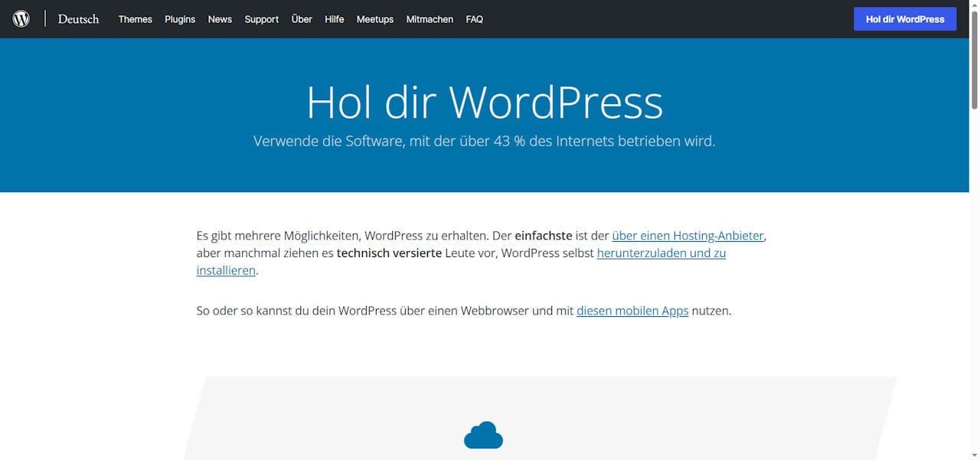Open Hilfe from the navigation bar
The width and height of the screenshot is (980, 460).
[334, 19]
